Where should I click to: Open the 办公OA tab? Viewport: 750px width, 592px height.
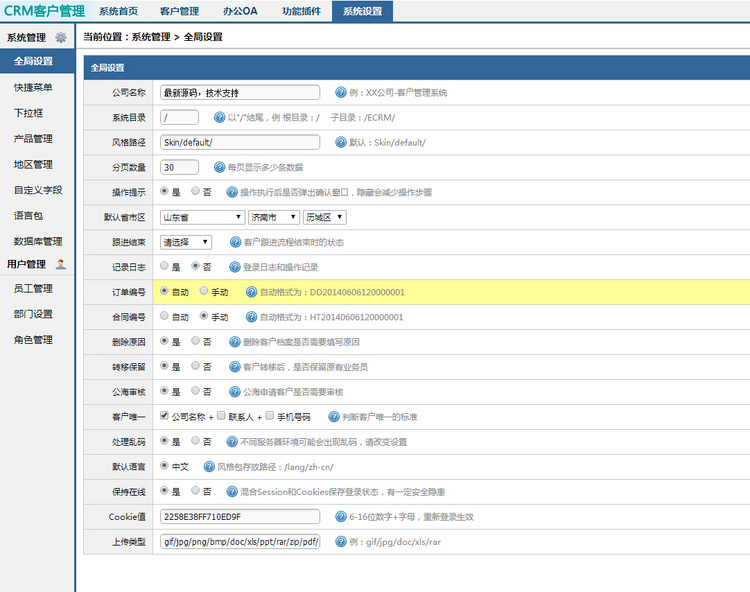(x=240, y=11)
